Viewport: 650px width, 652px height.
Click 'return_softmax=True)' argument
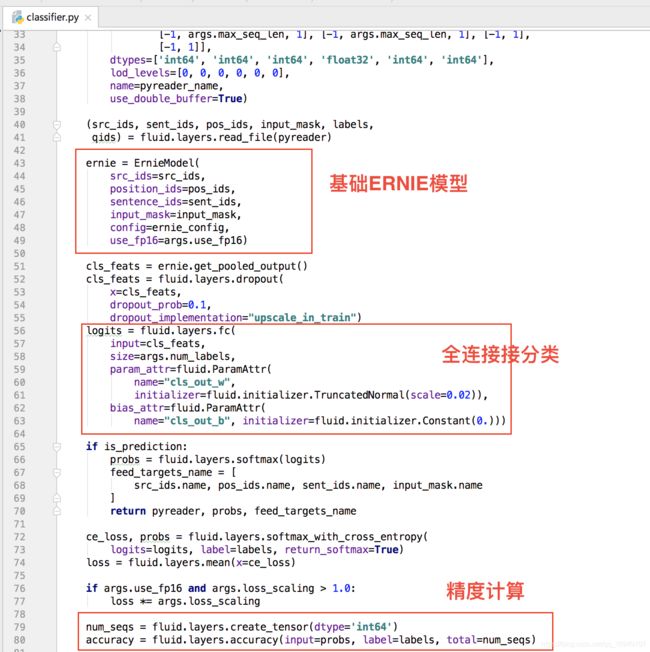pos(344,550)
